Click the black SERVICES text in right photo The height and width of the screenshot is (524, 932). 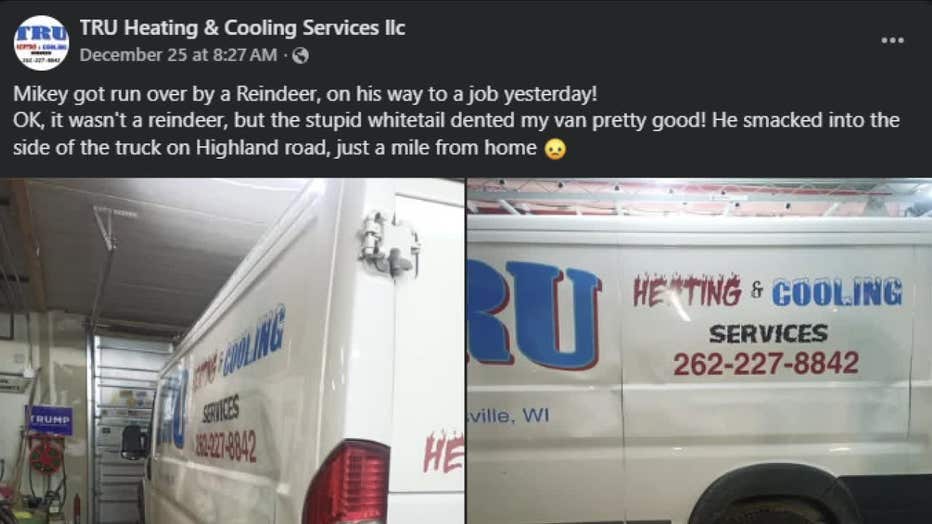768,333
